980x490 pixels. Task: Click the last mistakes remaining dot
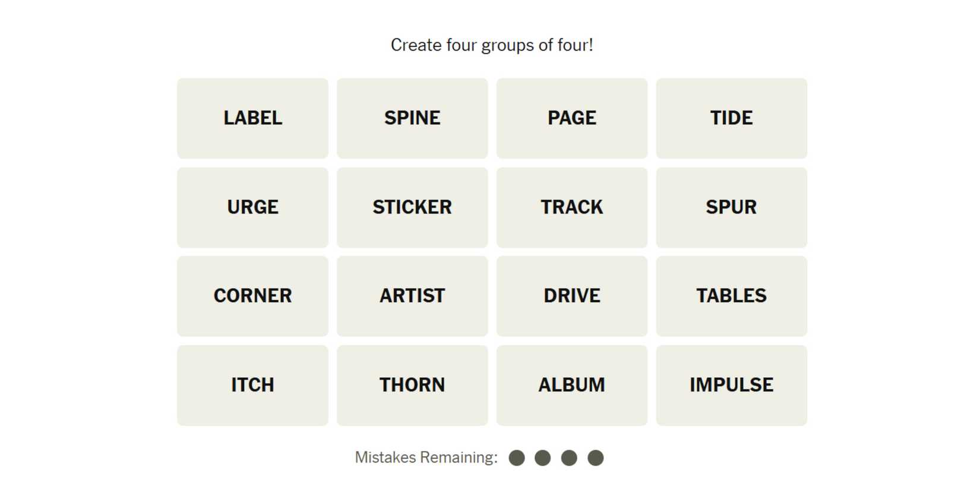click(596, 458)
